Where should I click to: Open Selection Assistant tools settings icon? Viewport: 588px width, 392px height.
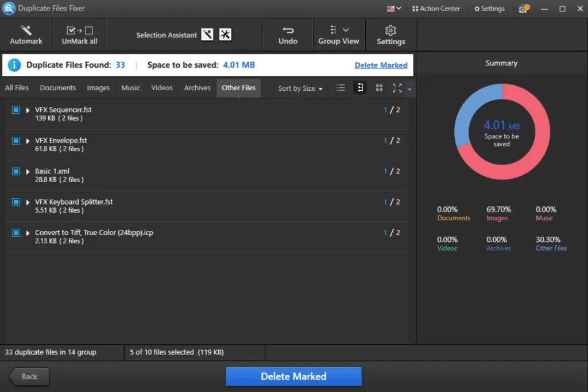pos(225,35)
